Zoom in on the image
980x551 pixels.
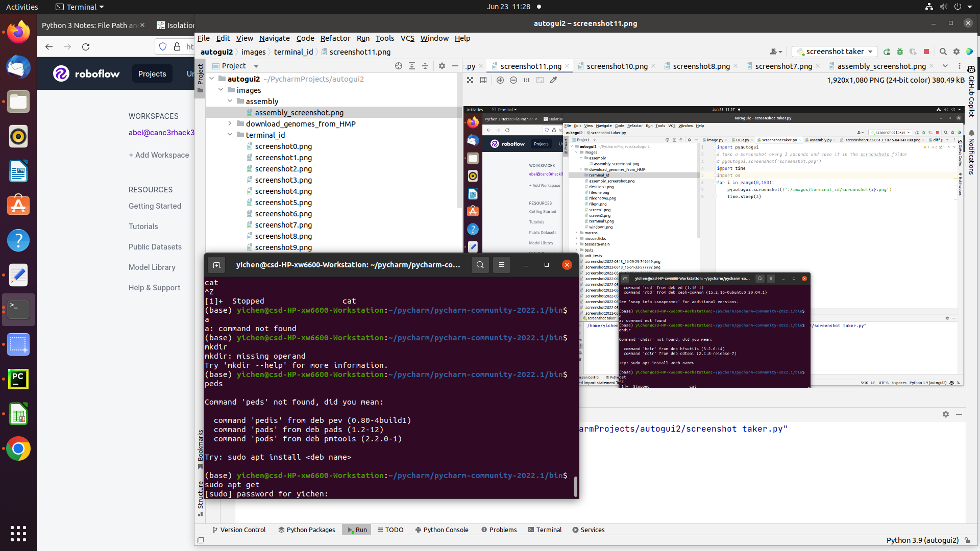coord(500,80)
